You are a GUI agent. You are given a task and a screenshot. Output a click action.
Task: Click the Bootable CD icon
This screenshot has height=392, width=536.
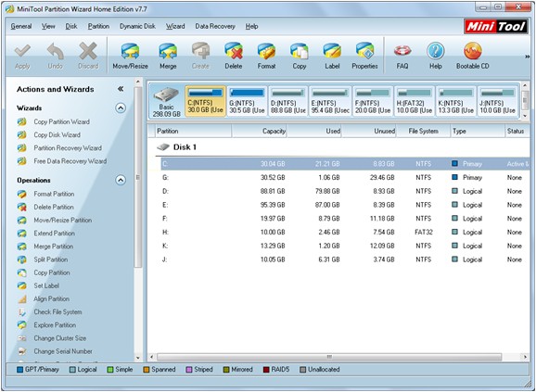pos(473,51)
